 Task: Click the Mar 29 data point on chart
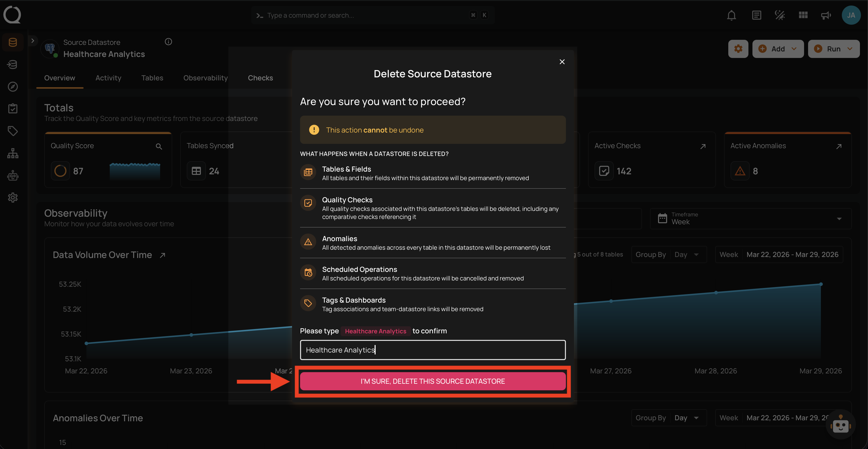coord(821,284)
